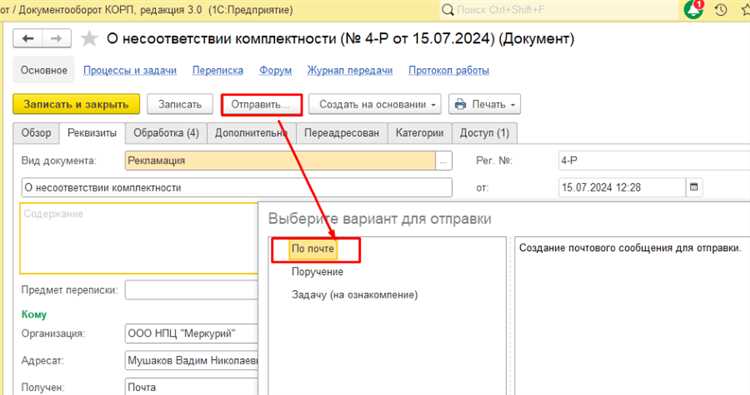Go forward with the right arrow button
The height and width of the screenshot is (395, 750).
pyautogui.click(x=56, y=38)
